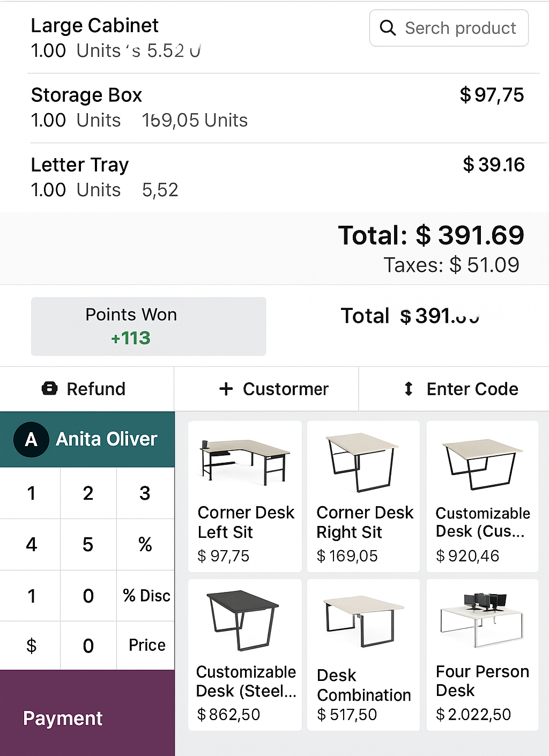The image size is (549, 756).
Task: Open the Payment screen
Action: pyautogui.click(x=87, y=713)
